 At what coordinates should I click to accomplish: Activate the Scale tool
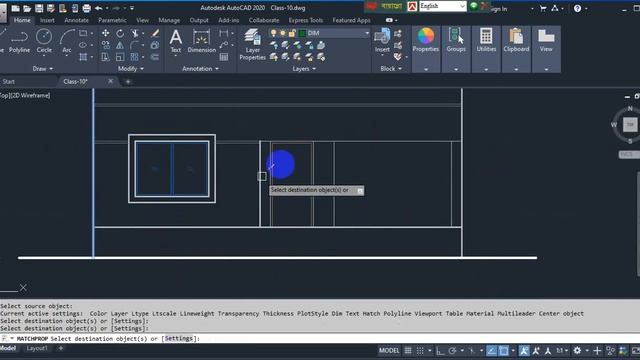[x=120, y=57]
